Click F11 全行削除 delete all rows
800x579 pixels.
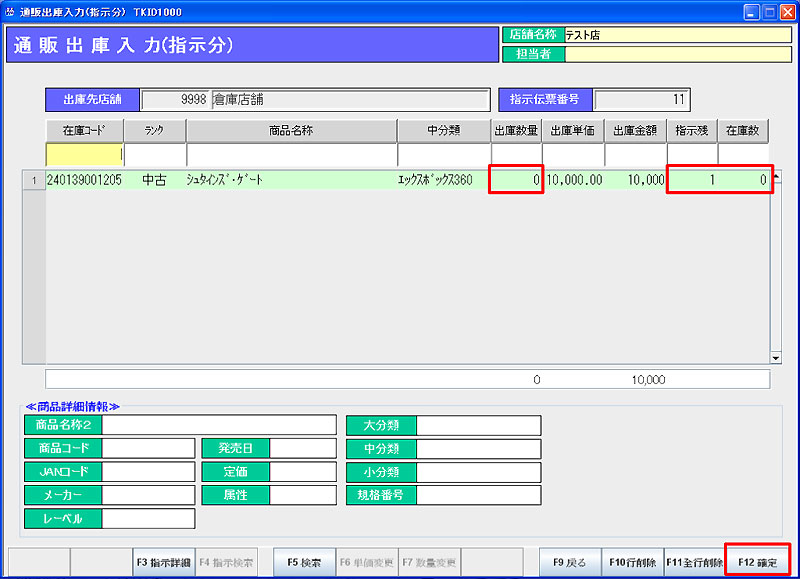694,563
